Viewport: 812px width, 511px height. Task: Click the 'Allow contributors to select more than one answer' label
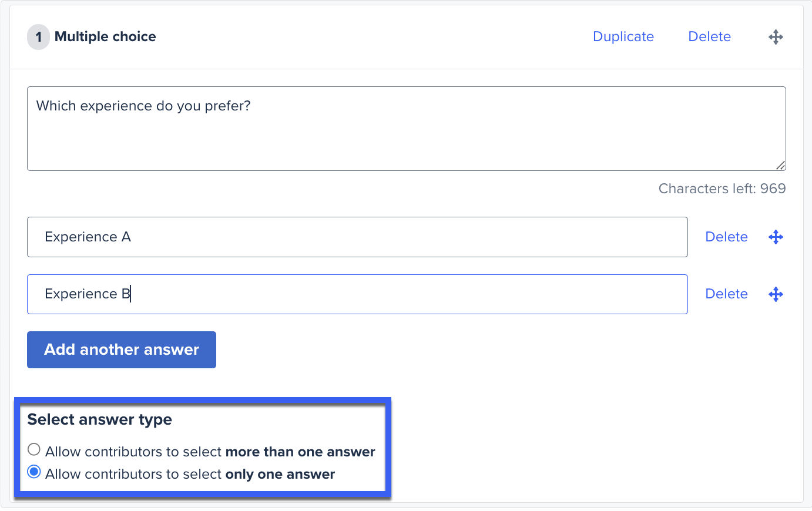tap(210, 452)
